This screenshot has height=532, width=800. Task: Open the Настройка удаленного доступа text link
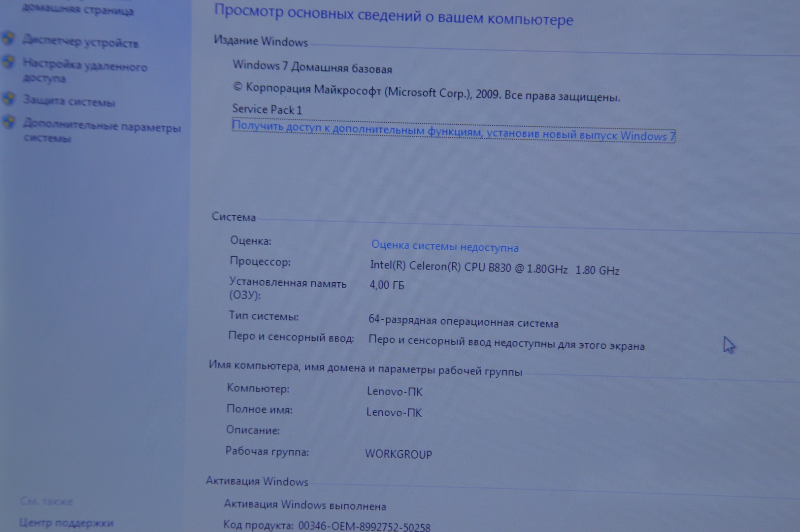[x=84, y=71]
